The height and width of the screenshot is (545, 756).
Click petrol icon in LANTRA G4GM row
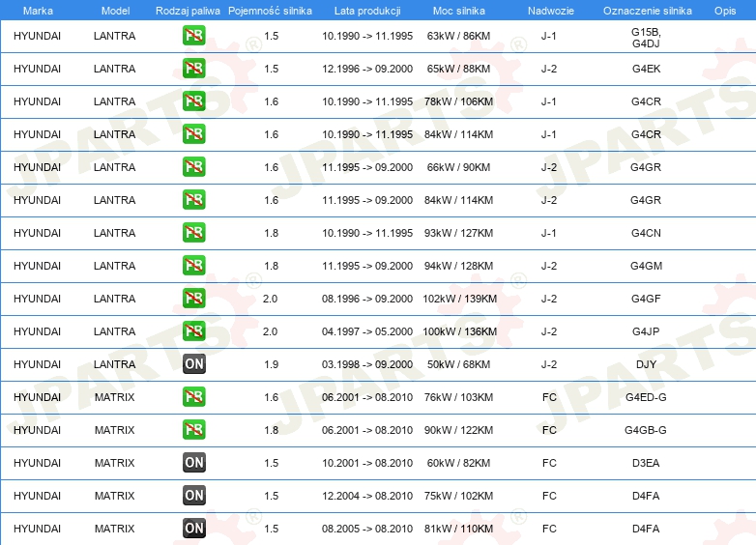193,265
